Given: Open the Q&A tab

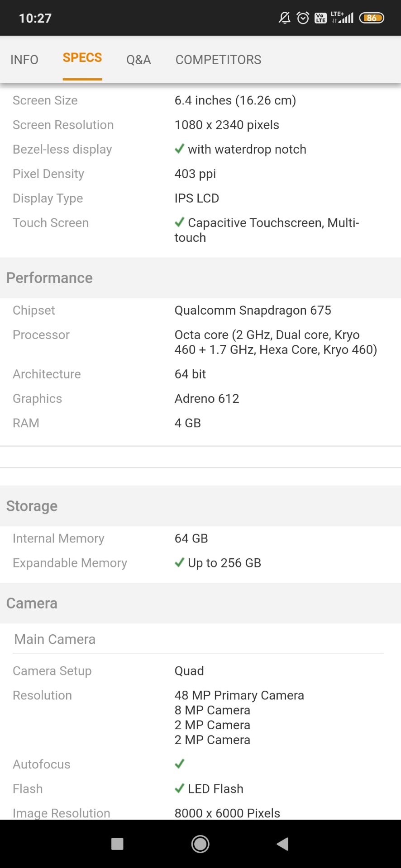Looking at the screenshot, I should [138, 60].
